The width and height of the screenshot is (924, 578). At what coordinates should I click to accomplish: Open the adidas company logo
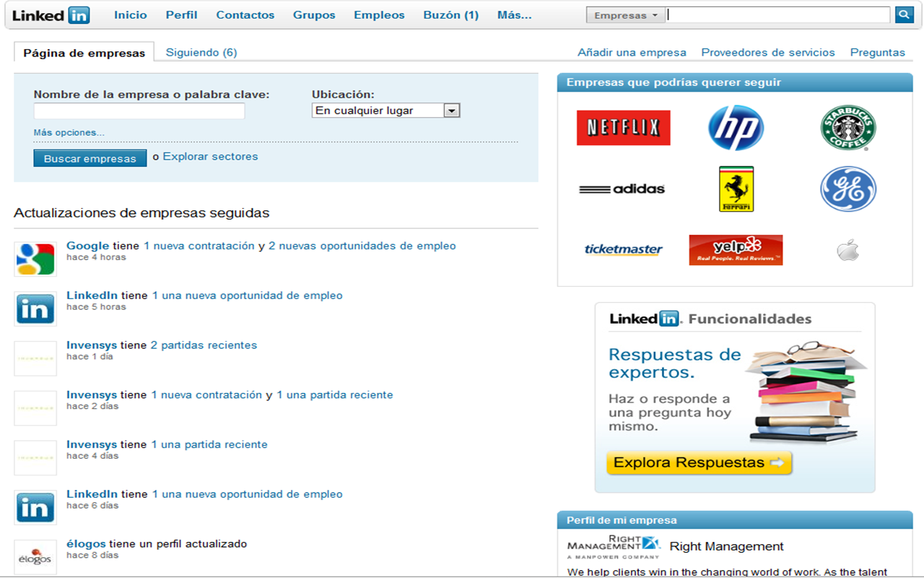point(622,189)
